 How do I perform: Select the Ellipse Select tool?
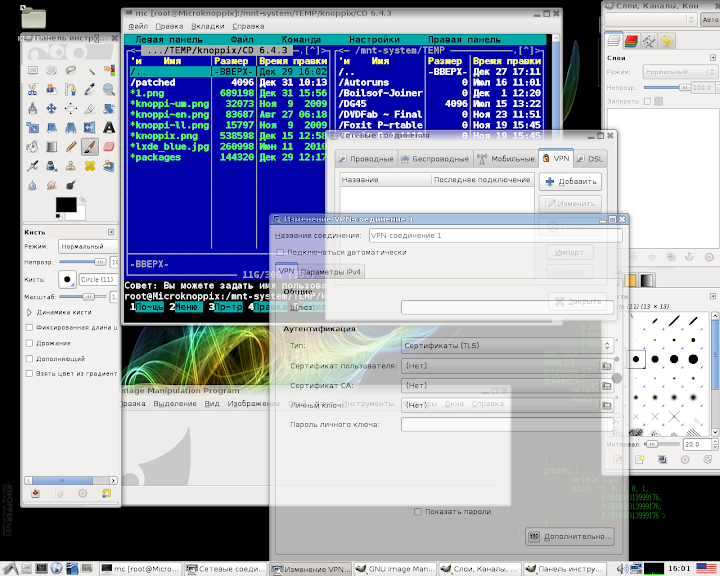51,70
